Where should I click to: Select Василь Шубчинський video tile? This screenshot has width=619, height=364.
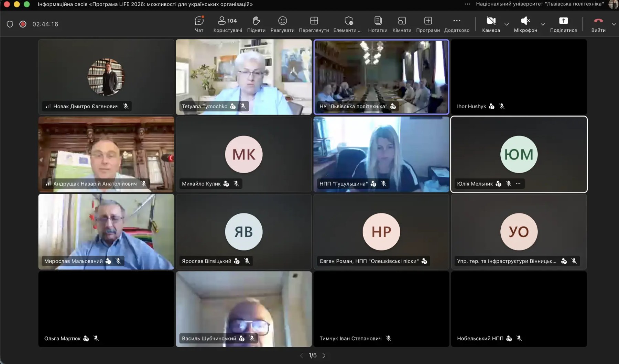click(x=244, y=309)
